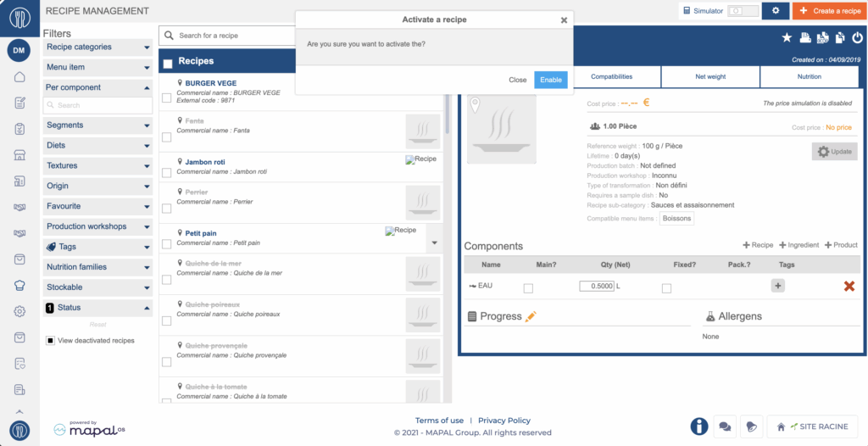Screen dimensions: 868x446
Task: Expand the Origin filter
Action: [x=98, y=187]
